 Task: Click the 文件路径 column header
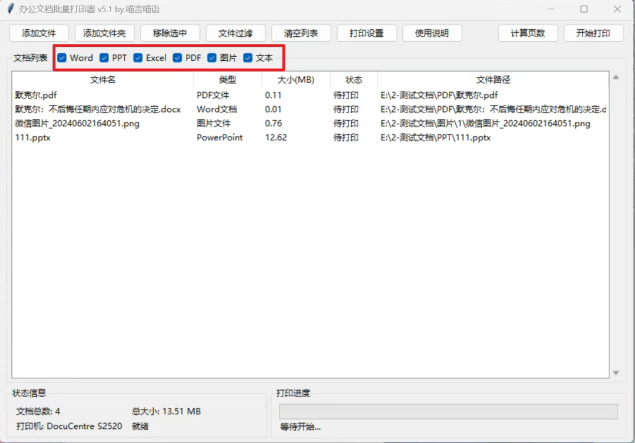(x=493, y=80)
